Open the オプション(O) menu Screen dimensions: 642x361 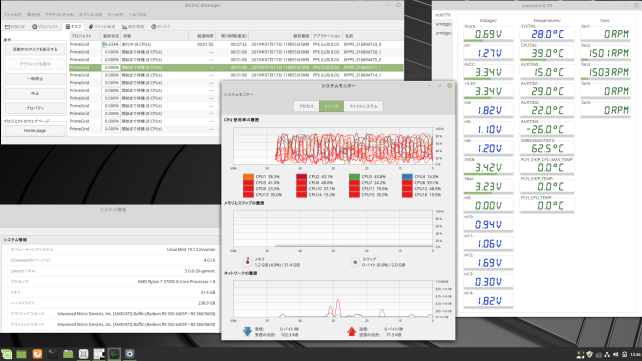90,15
